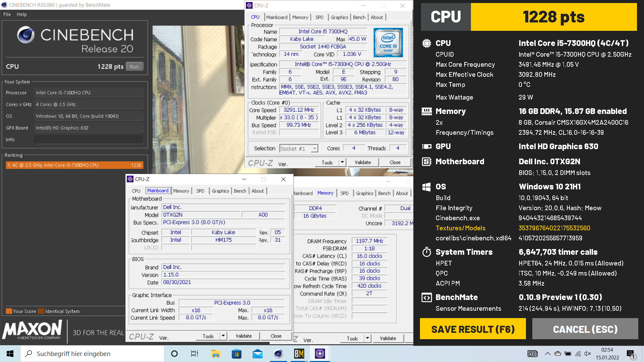Click the Tools button in the Mainboard CPU-Z window
644x362 pixels.
[x=208, y=336]
